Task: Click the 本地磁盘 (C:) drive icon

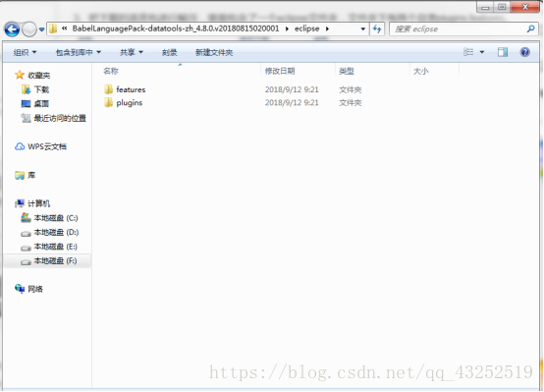Action: pos(26,218)
